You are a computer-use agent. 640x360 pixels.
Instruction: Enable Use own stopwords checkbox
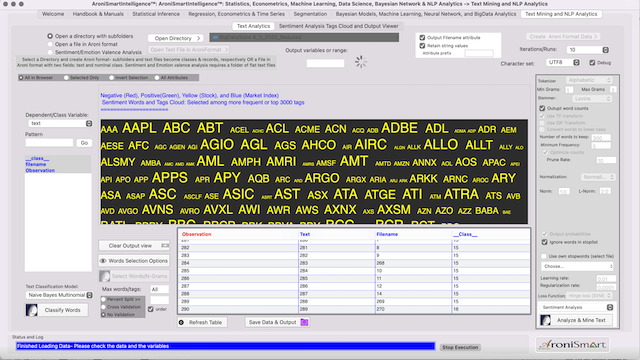click(544, 256)
